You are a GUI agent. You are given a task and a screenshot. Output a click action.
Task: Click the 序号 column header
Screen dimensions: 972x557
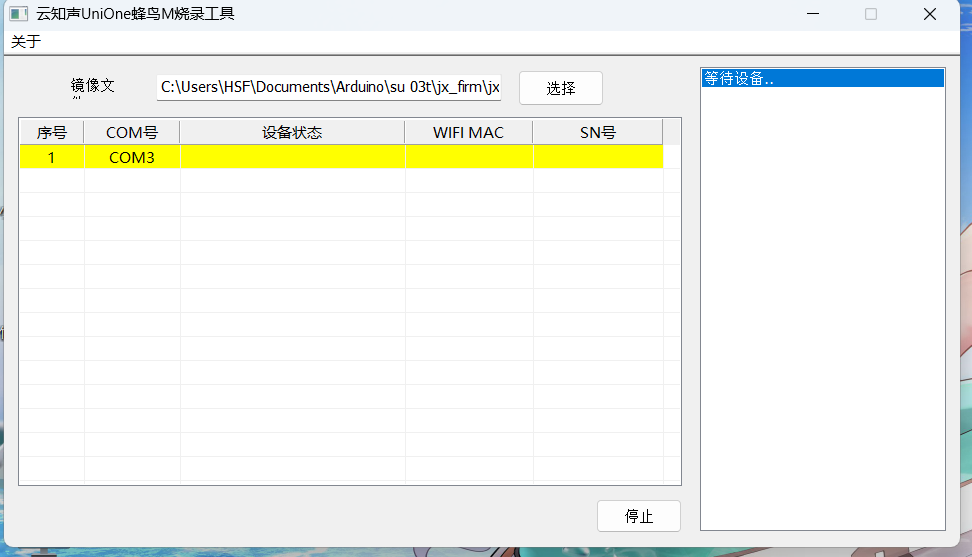[x=51, y=133]
